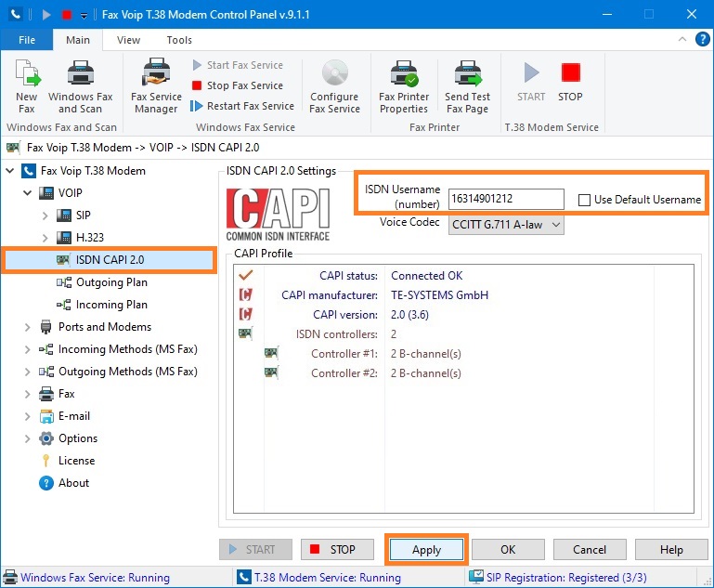The height and width of the screenshot is (588, 714).
Task: Click Restart Fax Service in the ribbon
Action: tap(242, 106)
